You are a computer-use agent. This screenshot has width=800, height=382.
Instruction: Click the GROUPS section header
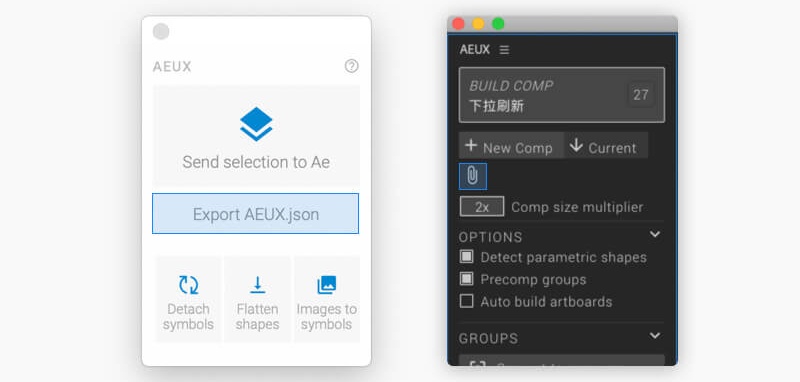click(x=488, y=338)
